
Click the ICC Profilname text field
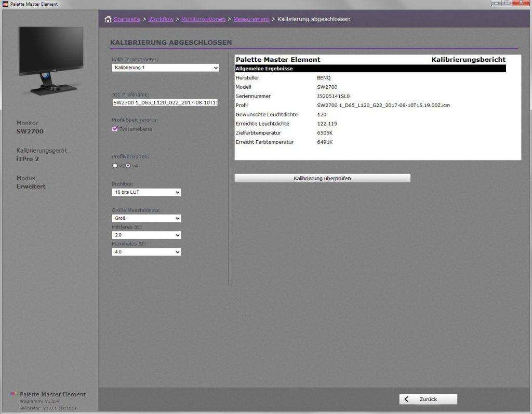click(165, 103)
